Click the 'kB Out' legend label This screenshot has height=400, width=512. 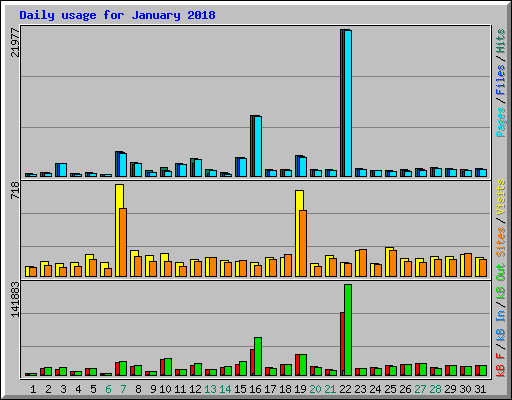coord(501,281)
